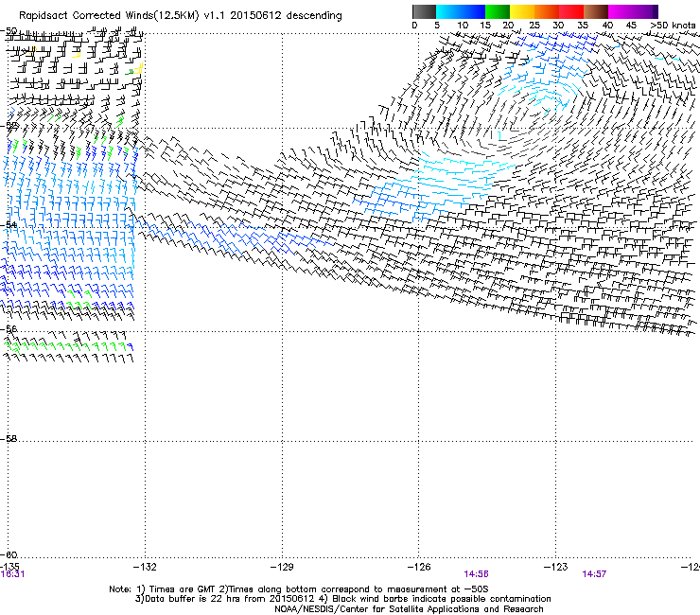Click the longitude label '-126' on bottom axis
Image resolution: width=700 pixels, height=615 pixels.
click(419, 567)
